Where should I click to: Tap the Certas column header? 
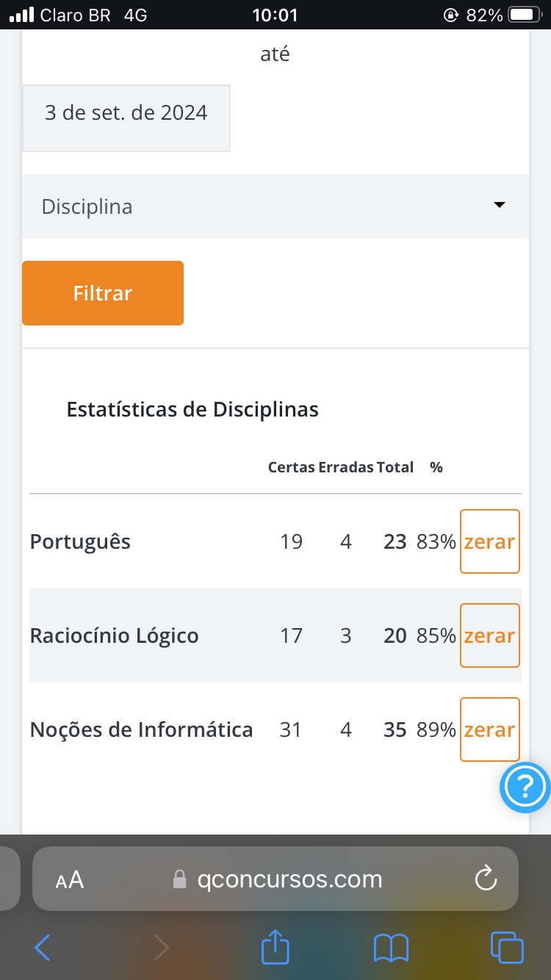coord(291,467)
